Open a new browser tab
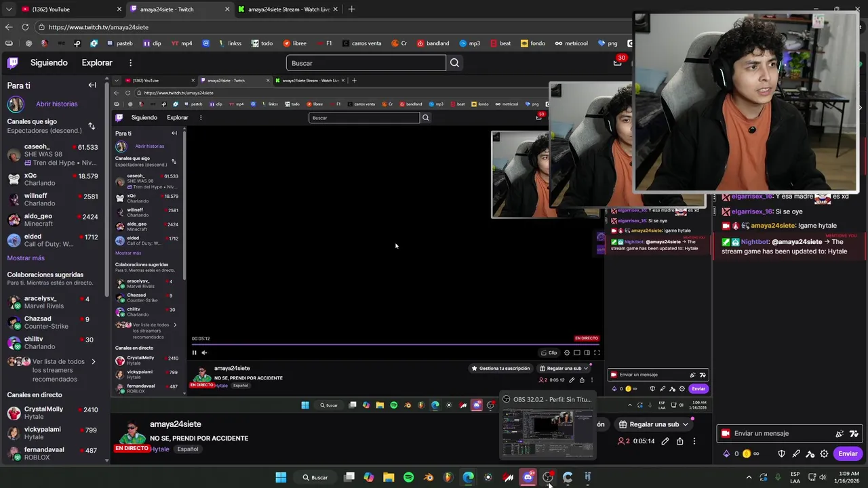This screenshot has width=868, height=488. tap(351, 9)
